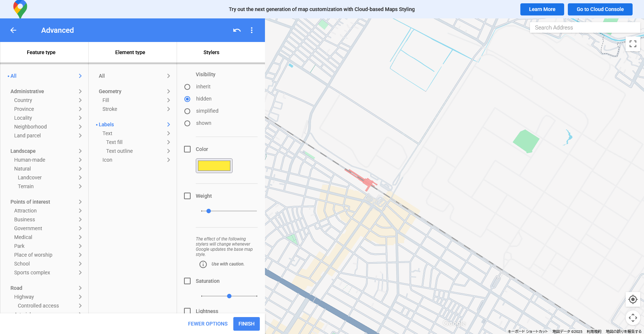Enable the Color checkbox

[x=187, y=149]
